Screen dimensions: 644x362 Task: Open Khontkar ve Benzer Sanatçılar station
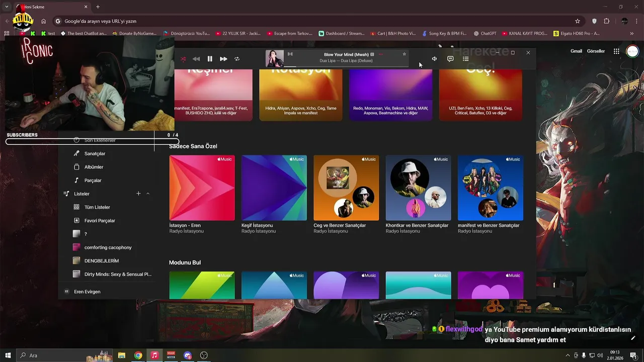[x=418, y=188]
